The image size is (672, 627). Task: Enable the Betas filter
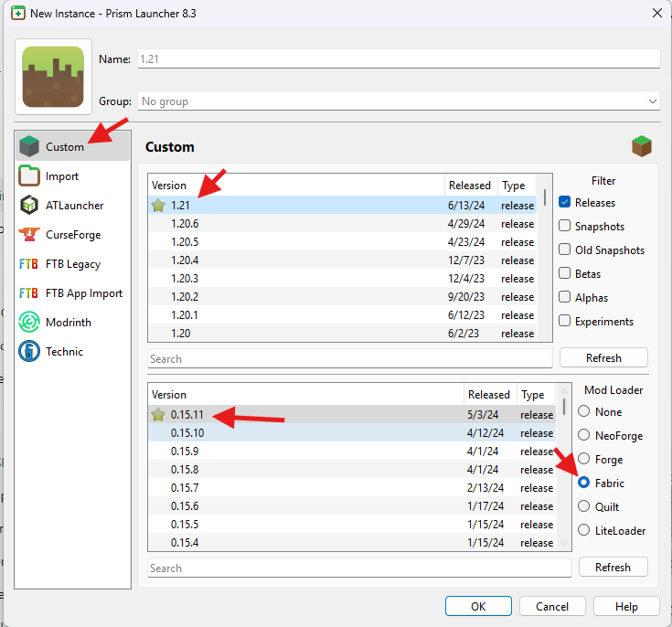564,273
